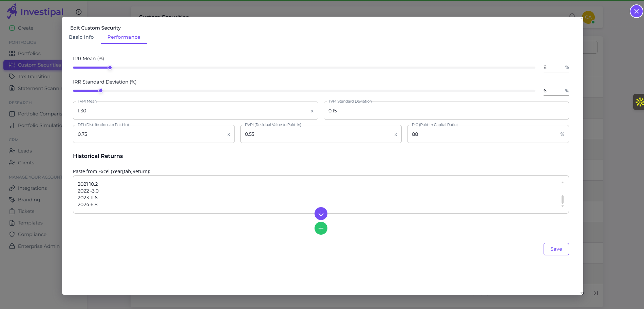The height and width of the screenshot is (309, 644).
Task: Click the CA user avatar
Action: pos(589,17)
